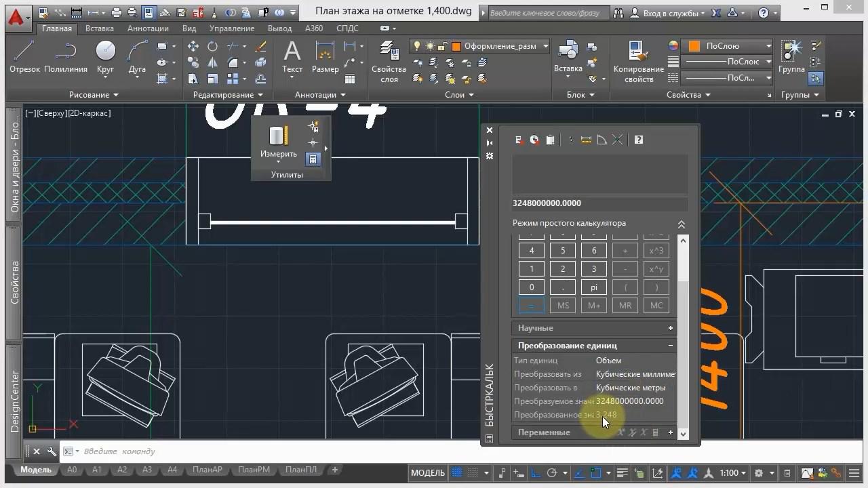
Task: Select the Отрезок line tool
Action: (x=24, y=57)
